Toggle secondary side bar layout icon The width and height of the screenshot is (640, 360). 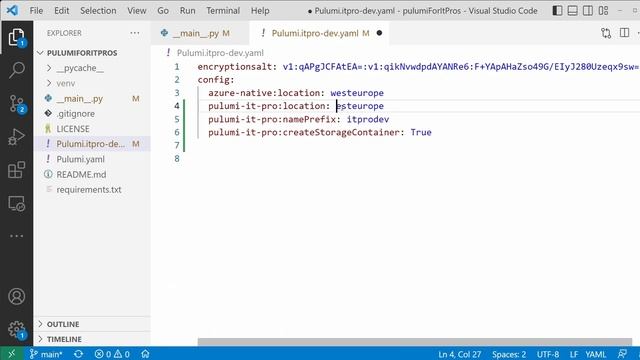(x=588, y=11)
